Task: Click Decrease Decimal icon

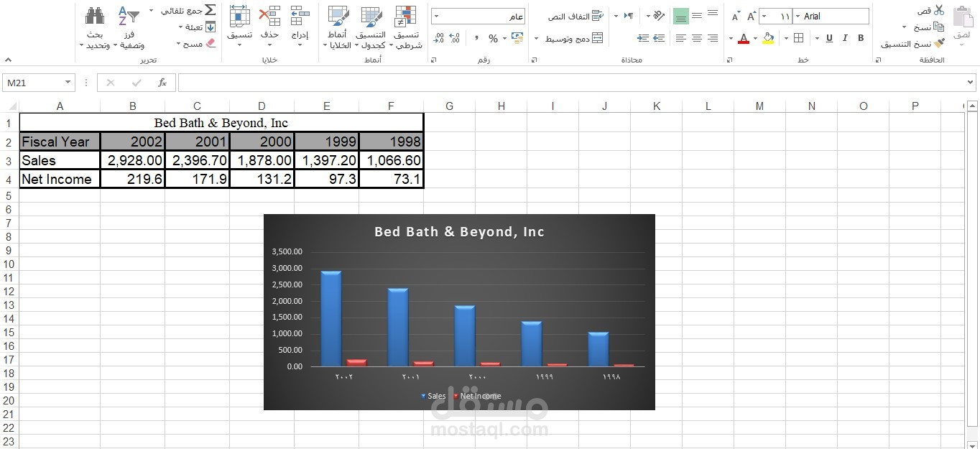Action: 439,38
